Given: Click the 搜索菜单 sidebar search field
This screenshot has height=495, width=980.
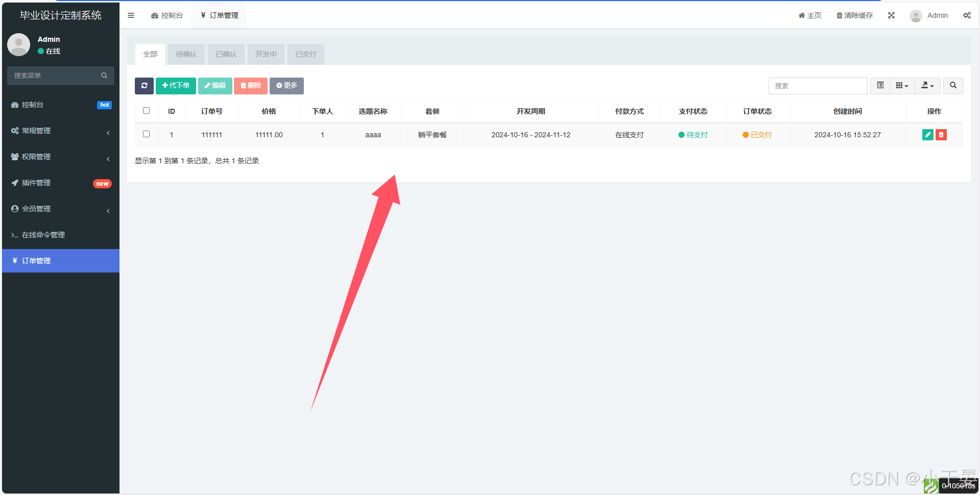Looking at the screenshot, I should (54, 76).
